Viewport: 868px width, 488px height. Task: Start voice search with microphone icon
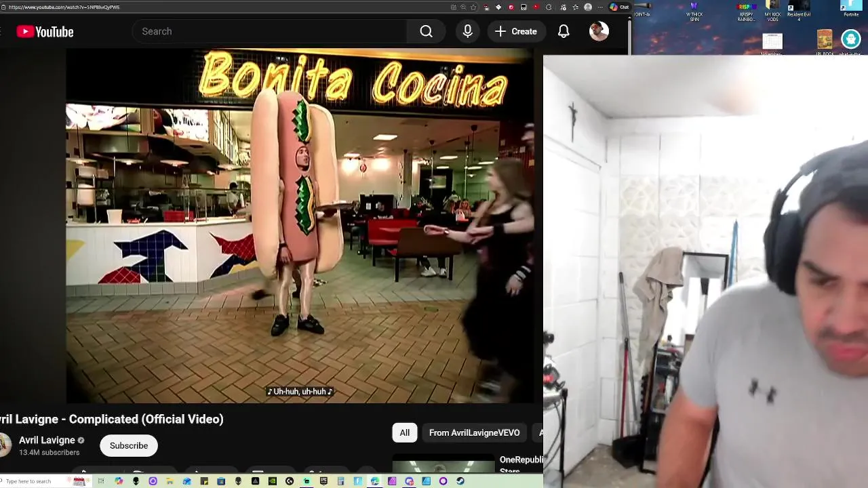pyautogui.click(x=467, y=31)
